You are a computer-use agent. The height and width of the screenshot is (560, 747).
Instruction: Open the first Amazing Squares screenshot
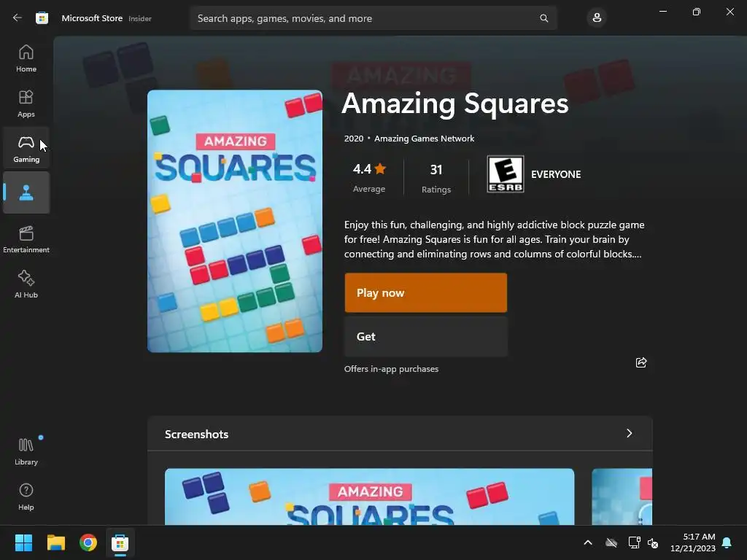click(x=369, y=497)
